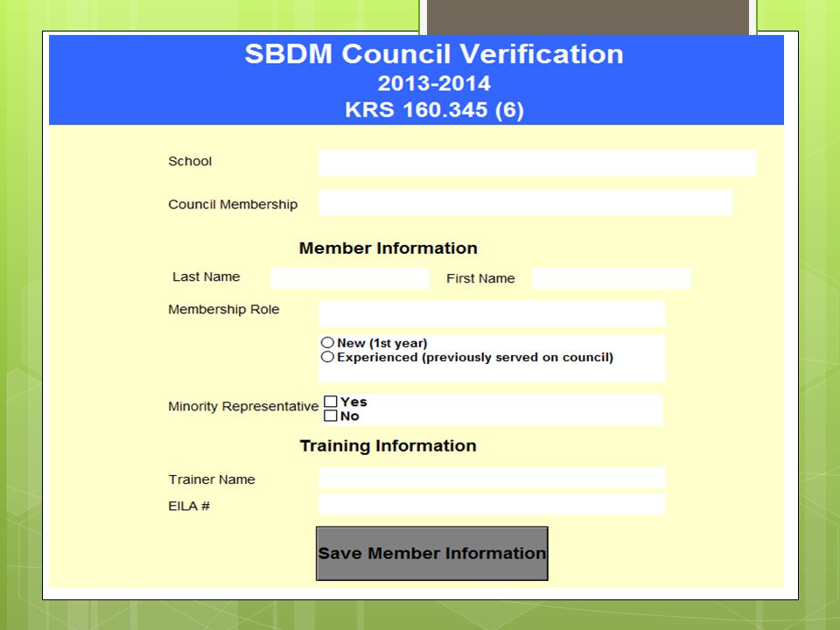
Task: Click the 'Council Membership' label
Action: click(x=233, y=205)
